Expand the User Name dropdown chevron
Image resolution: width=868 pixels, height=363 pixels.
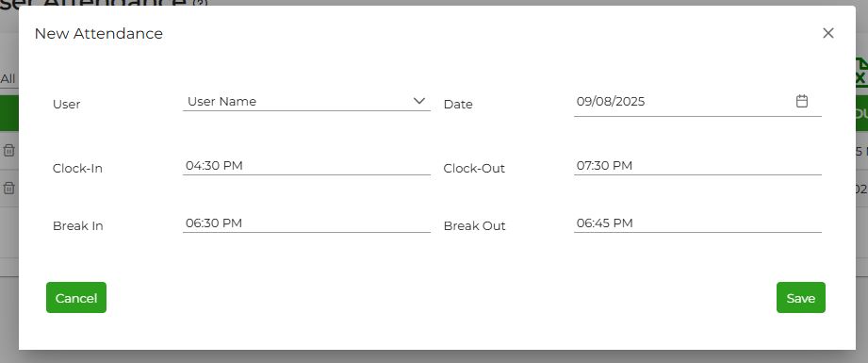(419, 101)
